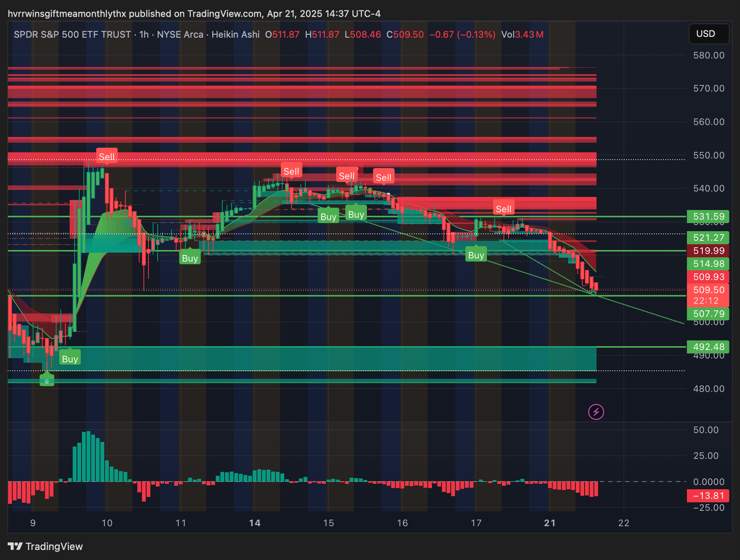The image size is (740, 560).
Task: Click the green dot marker below the April 9 low
Action: [x=47, y=381]
